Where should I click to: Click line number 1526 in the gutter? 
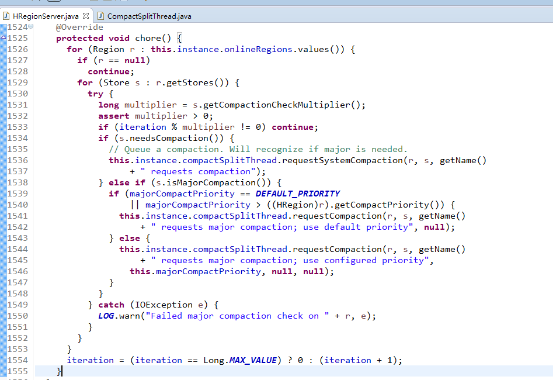click(x=18, y=49)
